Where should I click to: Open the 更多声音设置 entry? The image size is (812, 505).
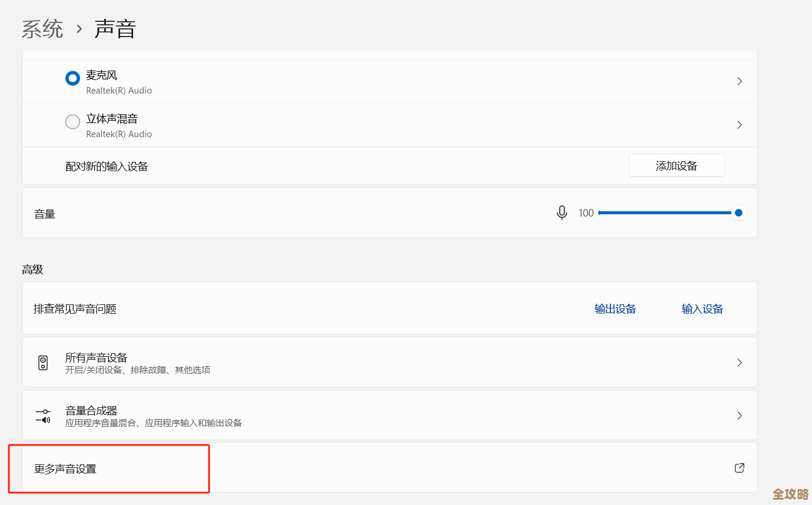click(x=65, y=469)
